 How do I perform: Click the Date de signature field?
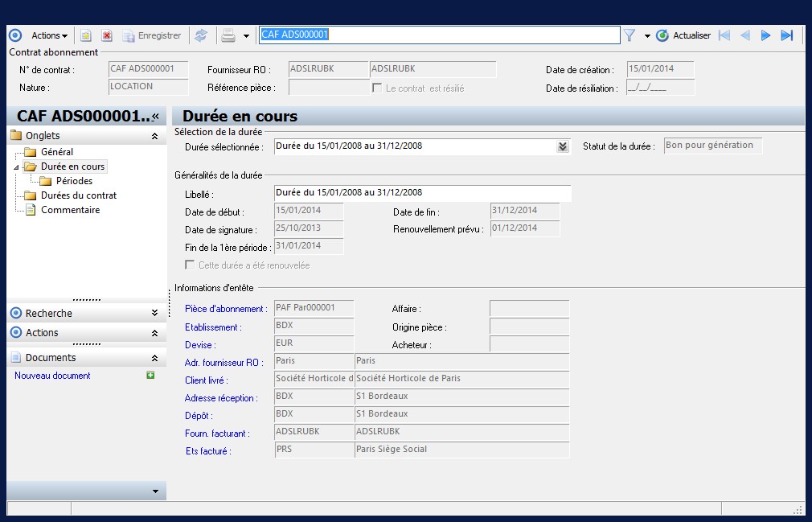pyautogui.click(x=309, y=228)
